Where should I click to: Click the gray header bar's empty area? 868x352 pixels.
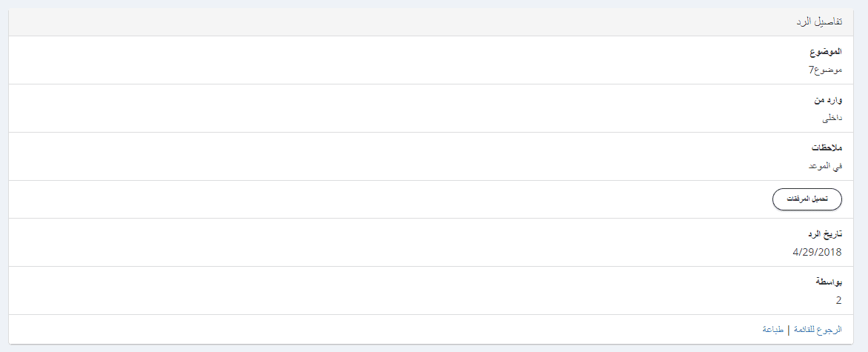pyautogui.click(x=370, y=22)
